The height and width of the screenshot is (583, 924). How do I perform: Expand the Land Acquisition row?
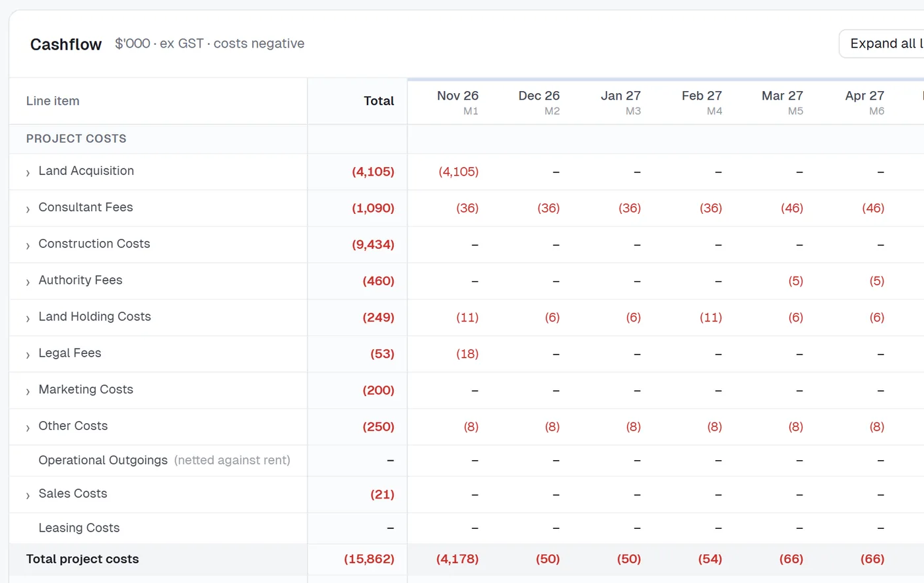click(28, 173)
